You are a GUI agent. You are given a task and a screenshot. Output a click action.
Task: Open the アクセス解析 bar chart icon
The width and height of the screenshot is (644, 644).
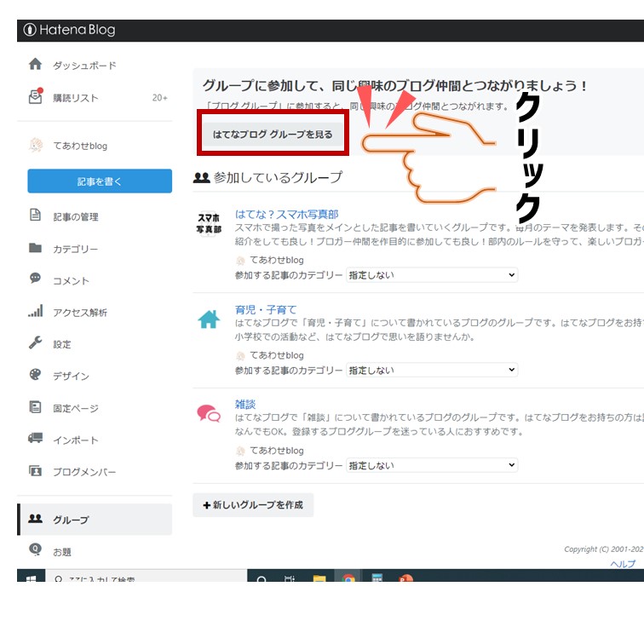coord(35,311)
